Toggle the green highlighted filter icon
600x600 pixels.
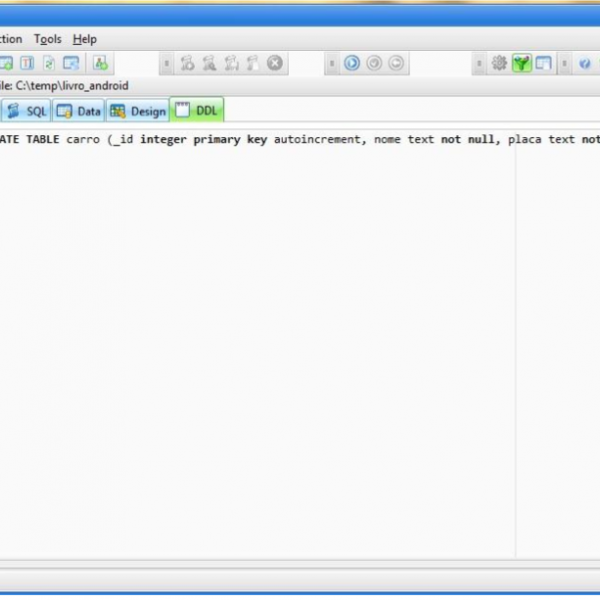click(x=521, y=63)
